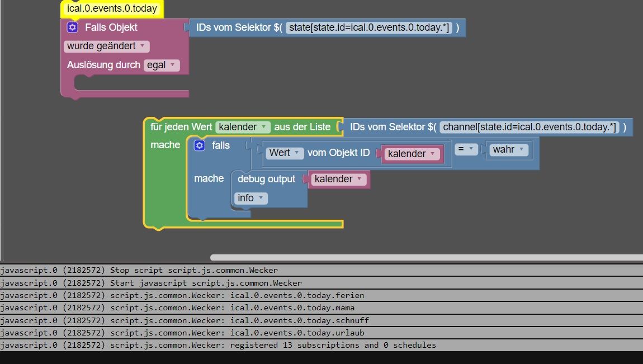Open gear settings on Falls Objekt block
The width and height of the screenshot is (643, 364).
[73, 27]
